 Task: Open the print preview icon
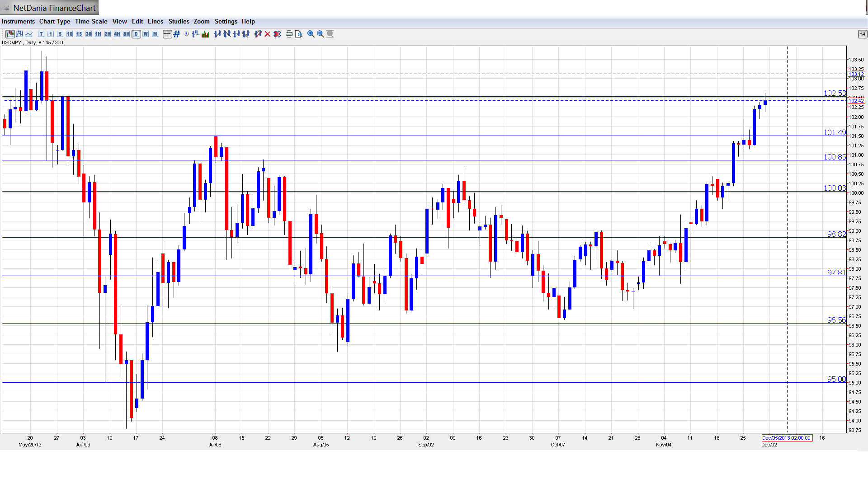click(299, 34)
